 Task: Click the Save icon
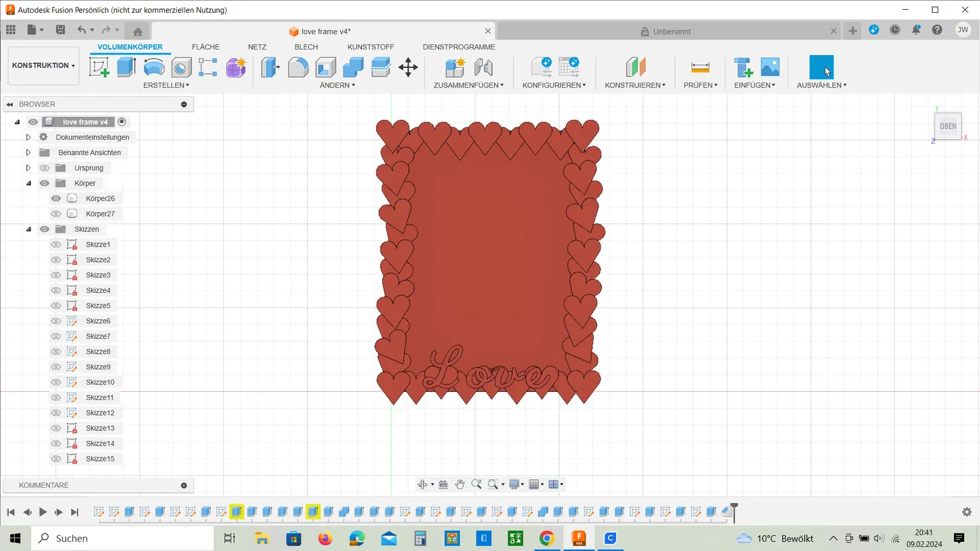pos(60,30)
